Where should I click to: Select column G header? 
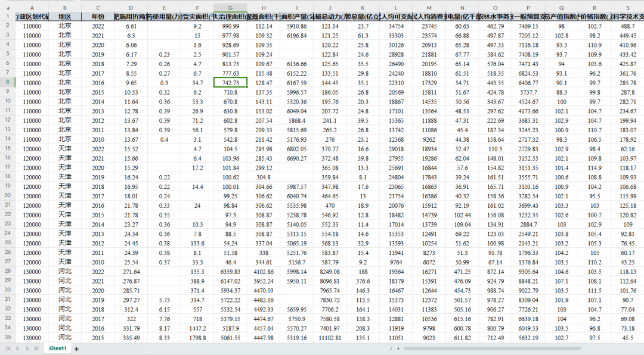[230, 7]
